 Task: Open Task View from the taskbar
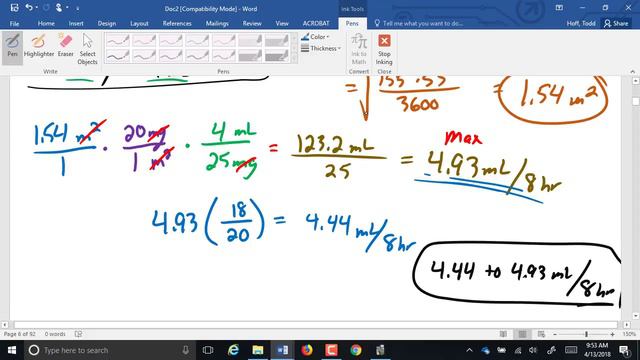click(208, 350)
